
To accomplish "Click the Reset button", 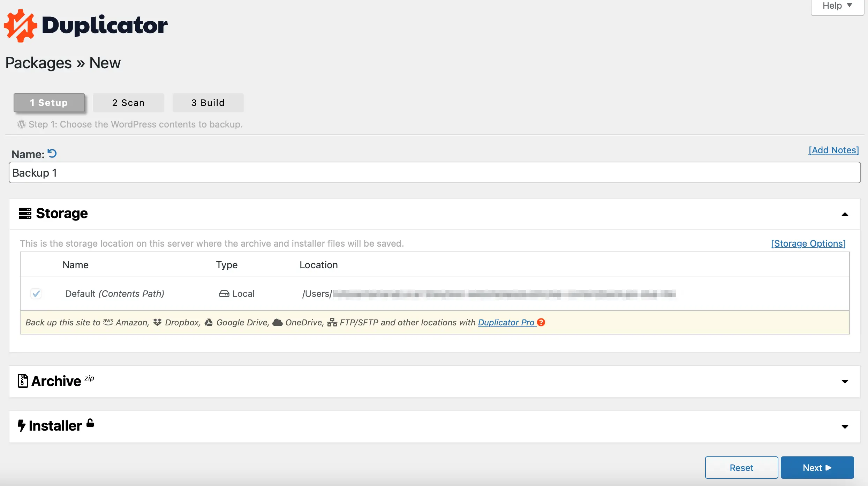I will click(741, 468).
